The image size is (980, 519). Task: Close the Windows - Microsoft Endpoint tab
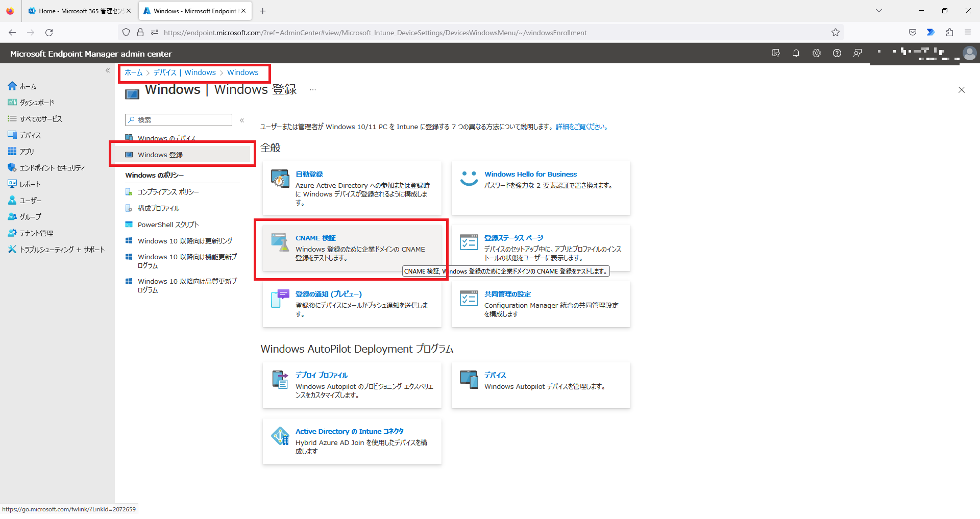243,11
